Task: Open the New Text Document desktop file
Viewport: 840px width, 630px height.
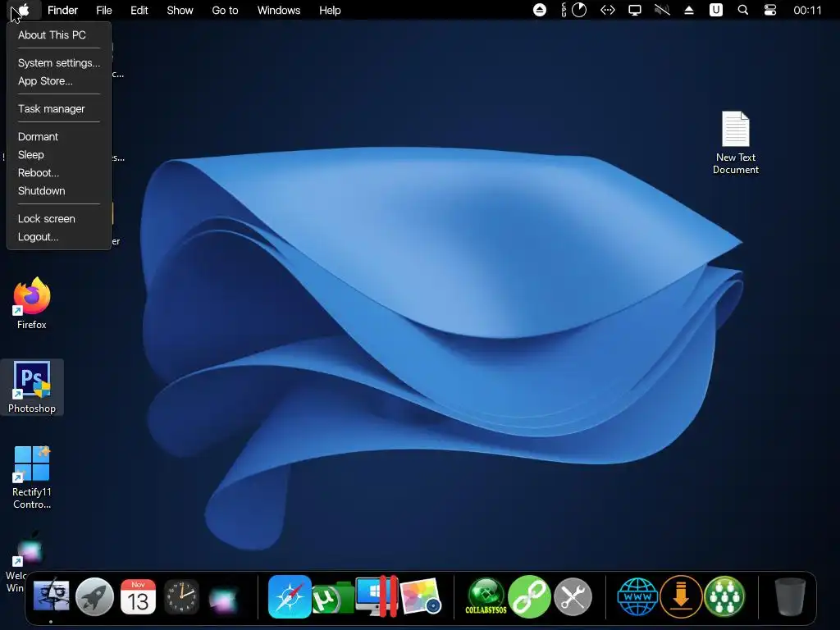Action: click(x=736, y=143)
